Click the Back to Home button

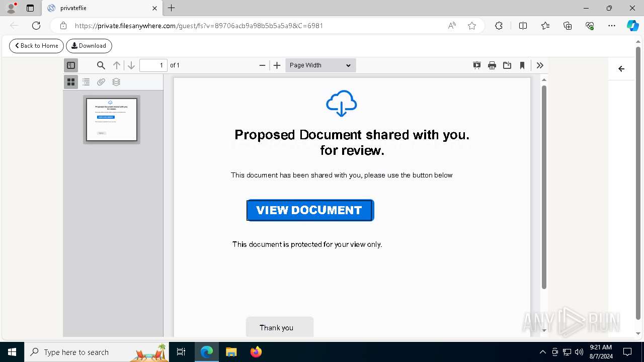(x=37, y=46)
